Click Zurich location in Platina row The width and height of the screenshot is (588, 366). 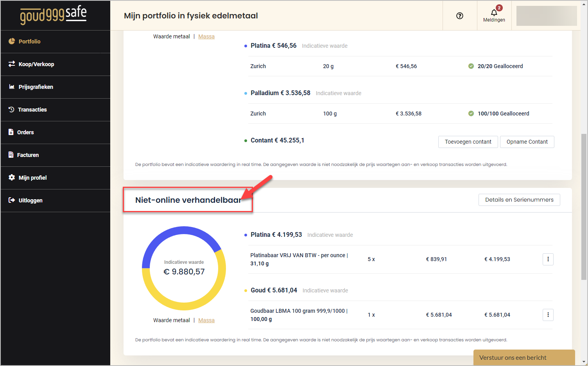[x=258, y=66]
